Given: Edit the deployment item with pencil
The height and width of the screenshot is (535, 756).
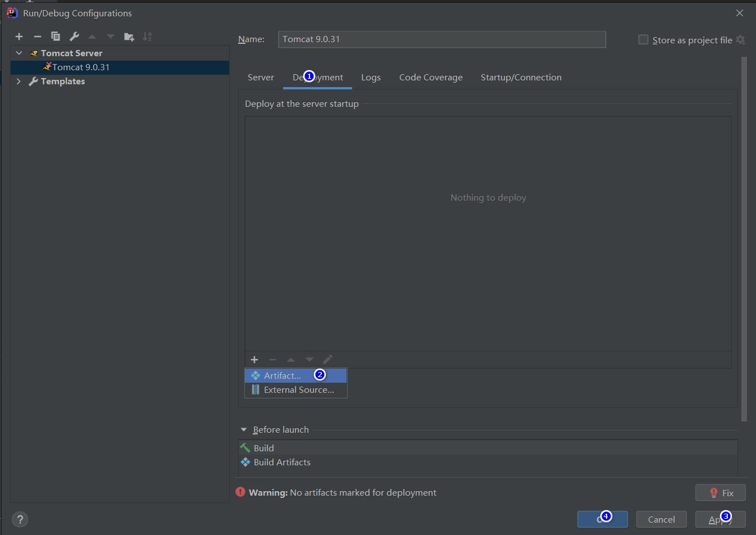Looking at the screenshot, I should point(328,360).
